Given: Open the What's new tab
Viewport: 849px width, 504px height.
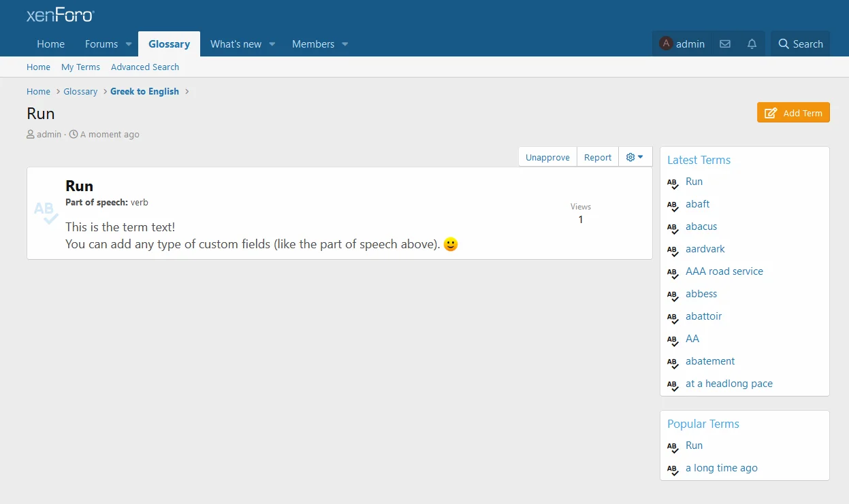Looking at the screenshot, I should pos(236,44).
